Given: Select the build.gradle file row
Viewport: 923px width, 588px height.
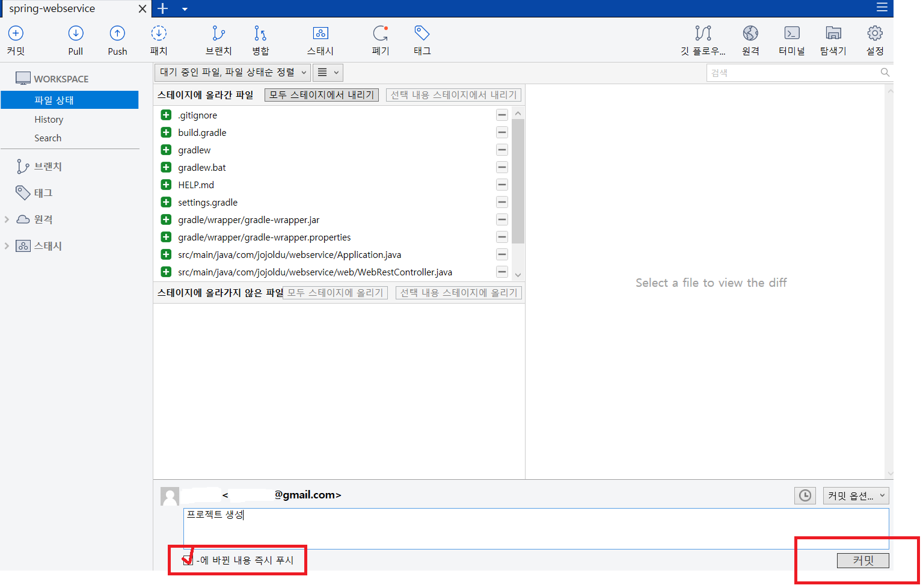Looking at the screenshot, I should pyautogui.click(x=334, y=132).
